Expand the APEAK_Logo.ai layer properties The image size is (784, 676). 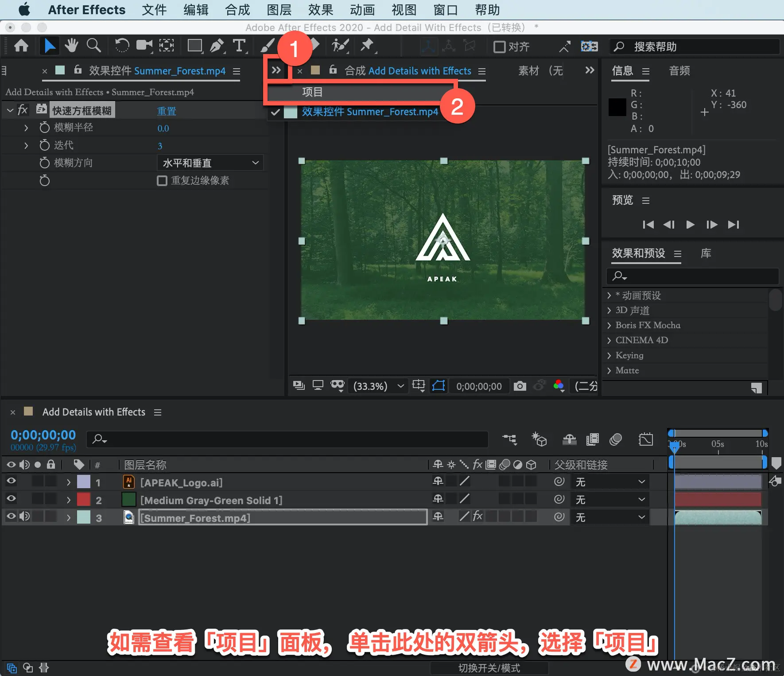[x=68, y=482]
